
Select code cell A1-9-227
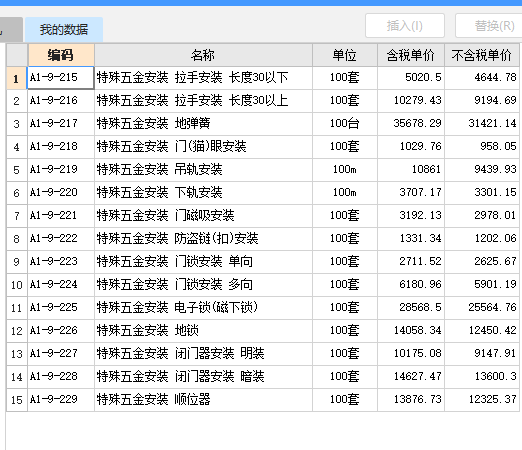61,354
